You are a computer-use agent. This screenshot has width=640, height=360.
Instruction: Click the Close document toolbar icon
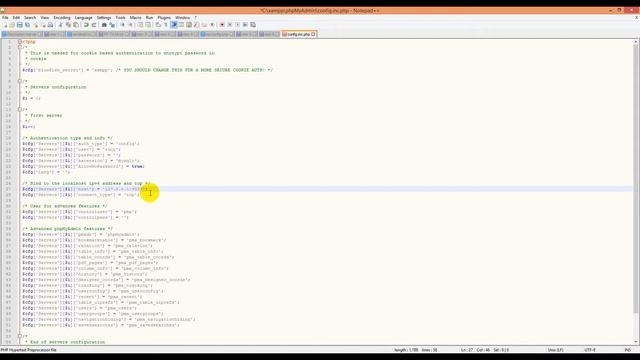click(x=36, y=25)
